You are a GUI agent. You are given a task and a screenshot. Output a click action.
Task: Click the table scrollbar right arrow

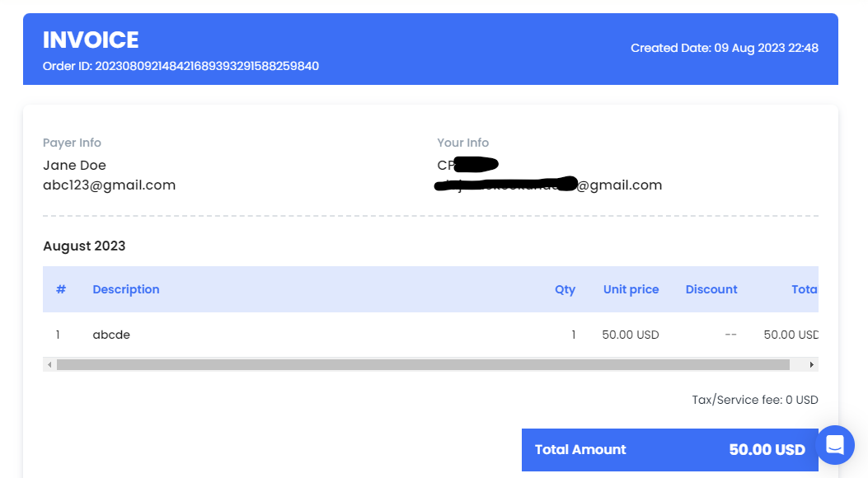point(811,364)
